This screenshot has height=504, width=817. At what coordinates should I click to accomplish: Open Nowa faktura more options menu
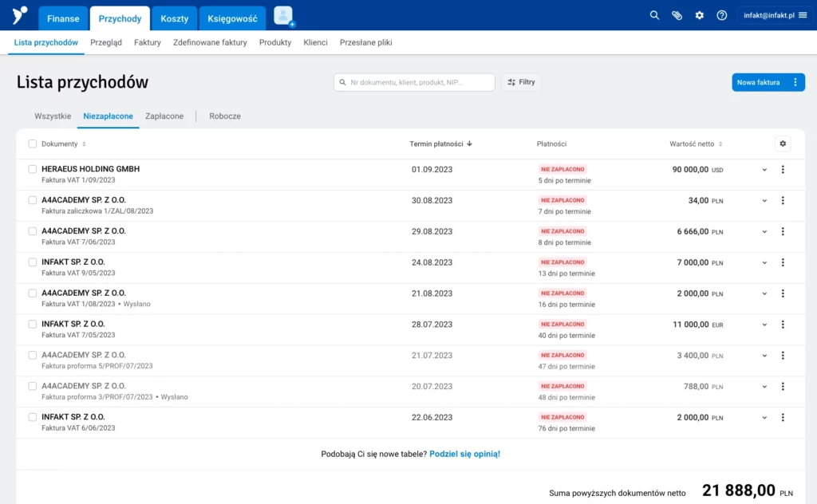pyautogui.click(x=795, y=82)
